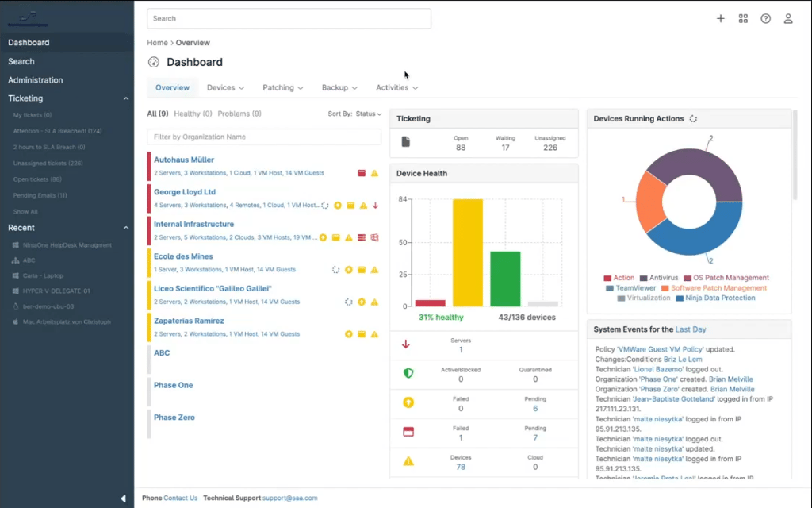Open help via the question mark icon
The width and height of the screenshot is (812, 508).
(x=765, y=17)
